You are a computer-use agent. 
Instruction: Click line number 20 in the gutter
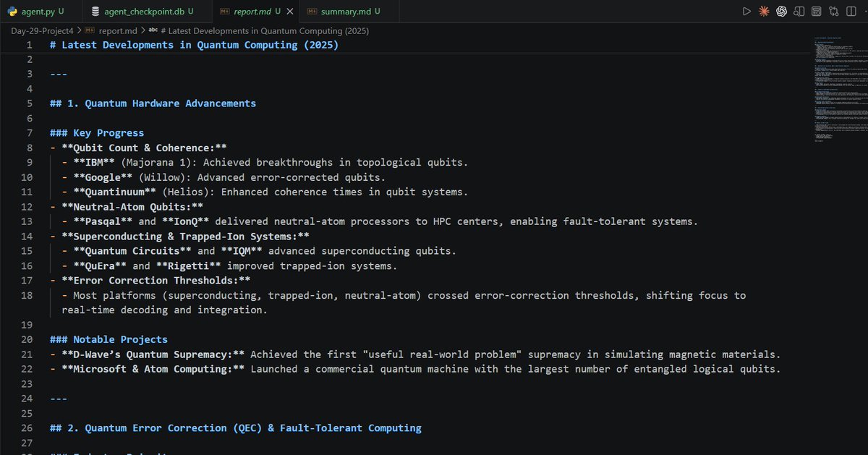27,339
